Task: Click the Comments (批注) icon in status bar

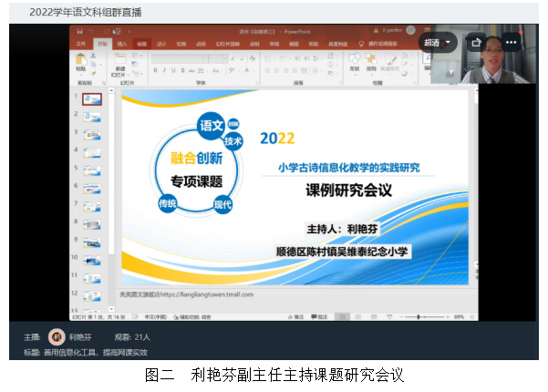Action: (x=318, y=316)
